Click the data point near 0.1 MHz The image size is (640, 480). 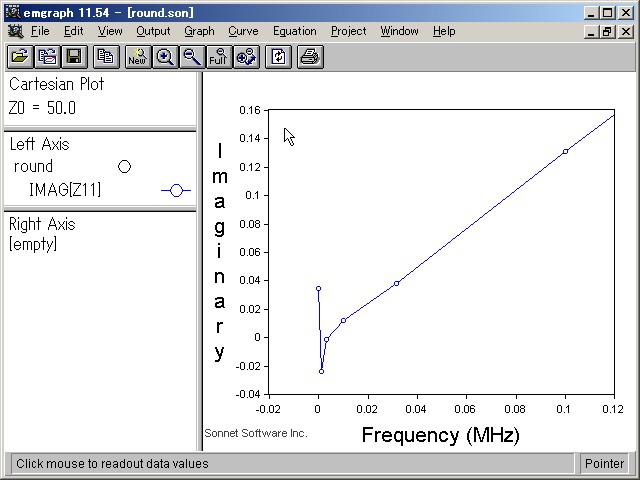[565, 151]
